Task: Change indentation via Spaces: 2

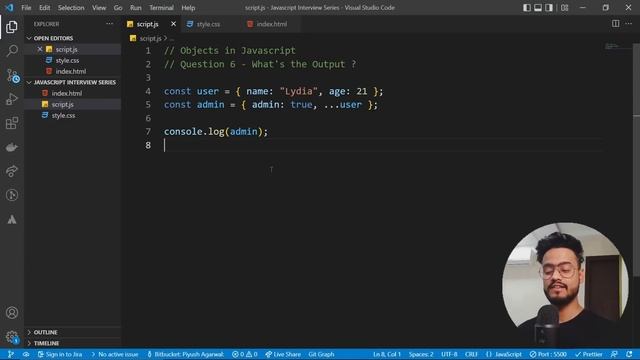Action: click(421, 354)
